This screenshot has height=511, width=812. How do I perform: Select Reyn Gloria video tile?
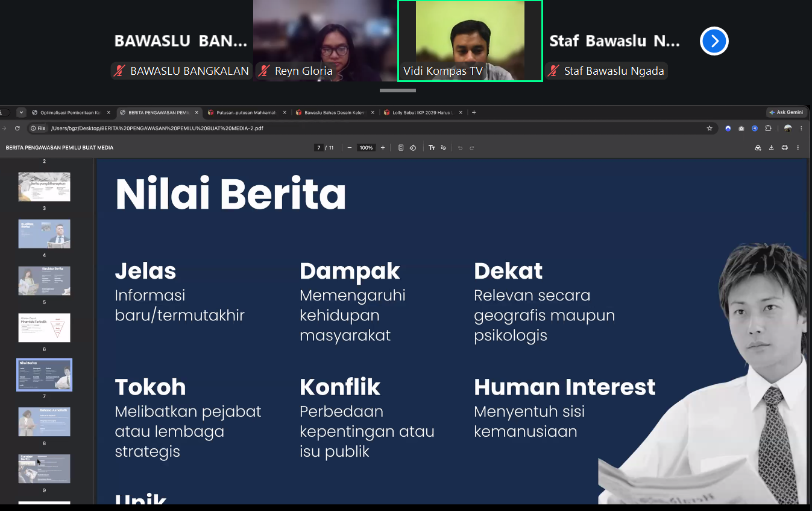[325, 41]
